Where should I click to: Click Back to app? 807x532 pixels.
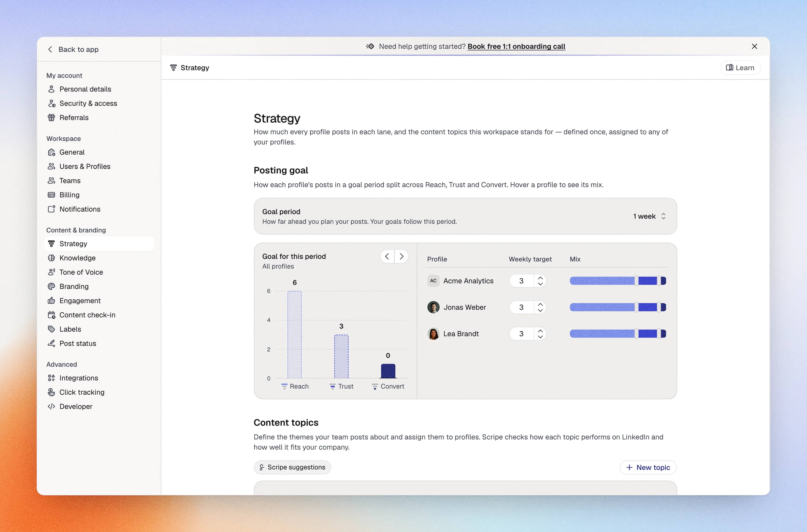[x=73, y=50]
